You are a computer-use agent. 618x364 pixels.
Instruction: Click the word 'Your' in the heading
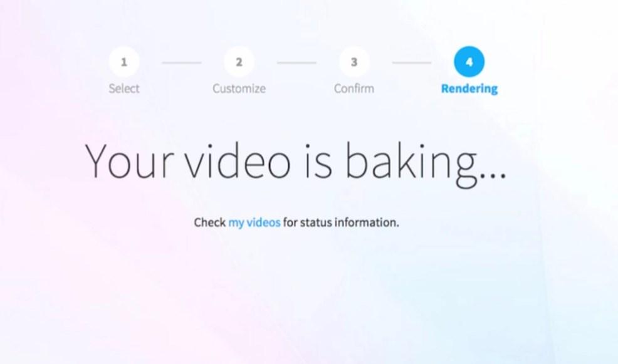coord(129,162)
